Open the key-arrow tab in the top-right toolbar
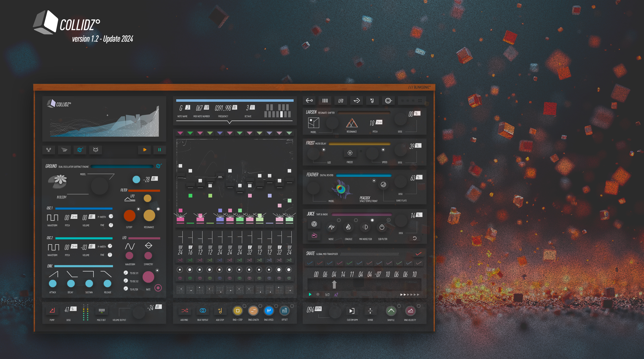Viewport: 644px width, 359px height. click(x=309, y=101)
